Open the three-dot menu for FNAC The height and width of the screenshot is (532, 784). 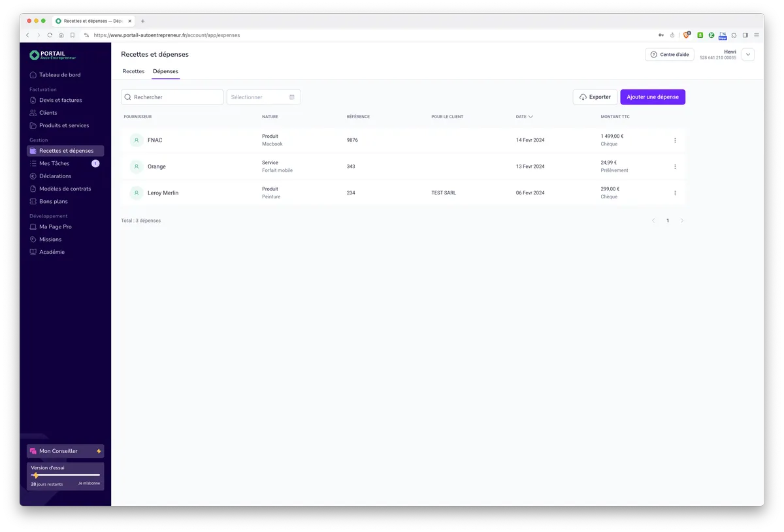675,140
